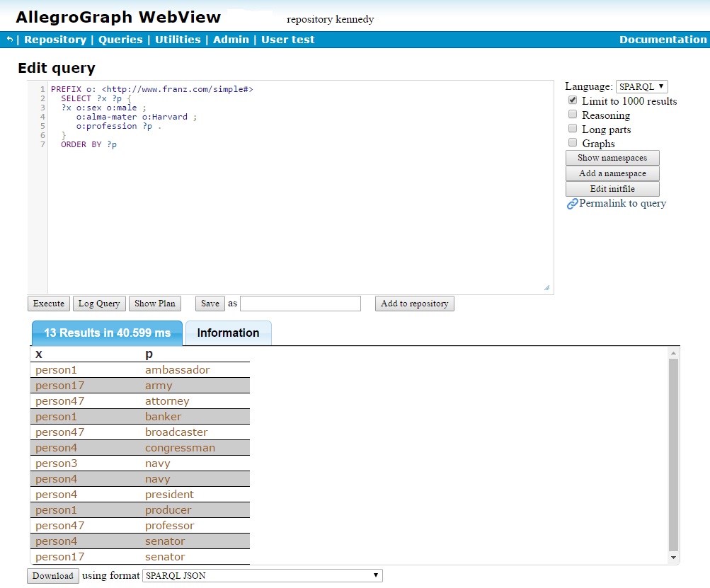Open the Language SPARQL dropdown
The image size is (710, 588).
tap(641, 86)
